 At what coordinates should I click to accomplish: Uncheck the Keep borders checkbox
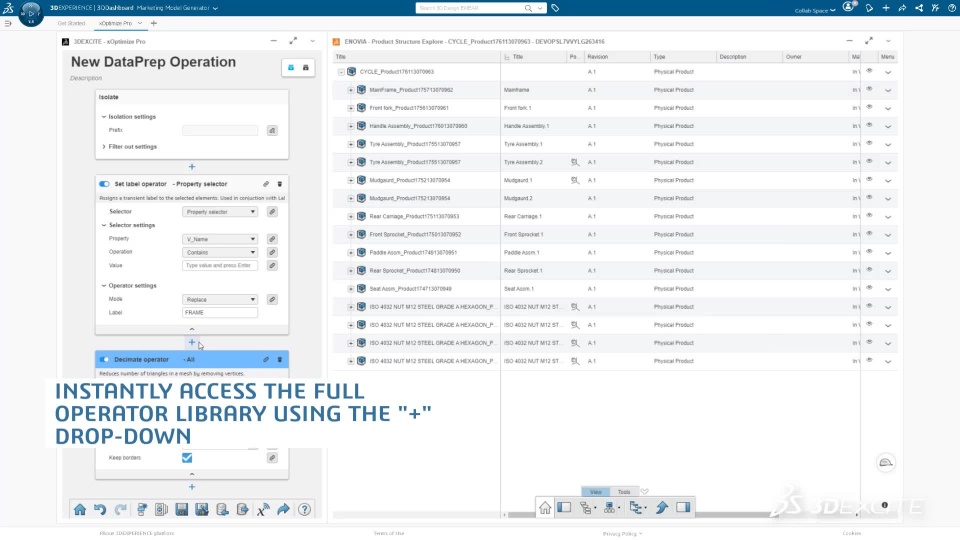point(187,457)
